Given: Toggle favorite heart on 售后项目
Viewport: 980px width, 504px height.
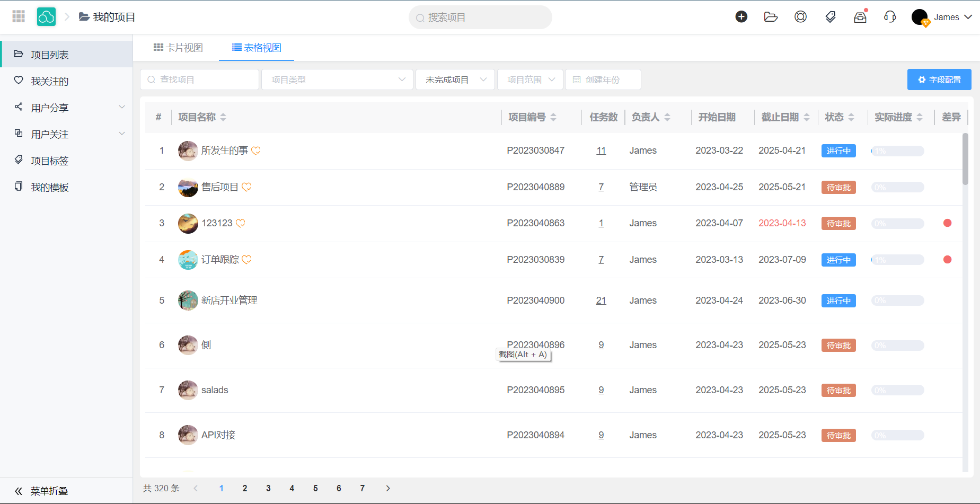Looking at the screenshot, I should click(246, 187).
